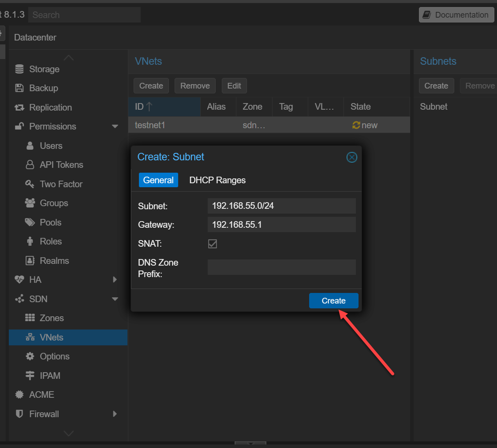497x448 pixels.
Task: Uncheck the SNAT checkbox
Action: (x=213, y=244)
